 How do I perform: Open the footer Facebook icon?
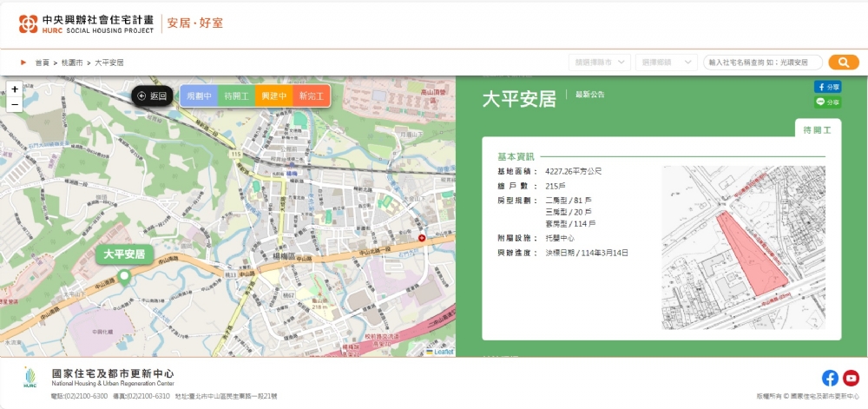830,378
